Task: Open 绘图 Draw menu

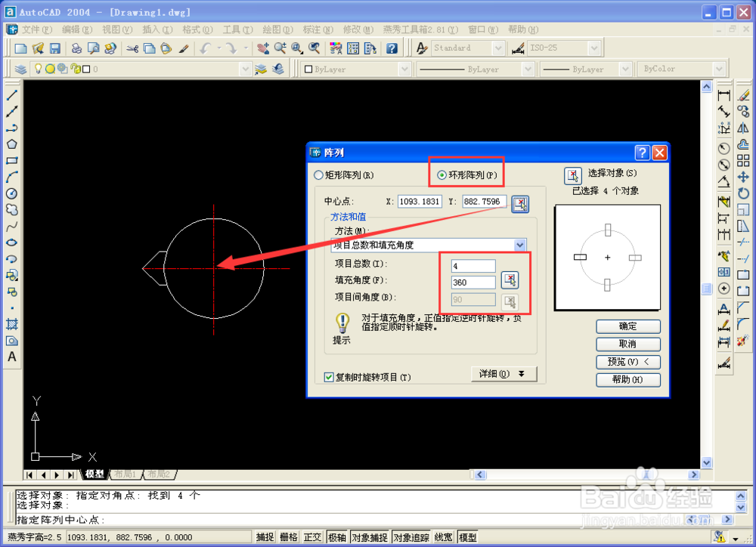Action: pos(277,29)
